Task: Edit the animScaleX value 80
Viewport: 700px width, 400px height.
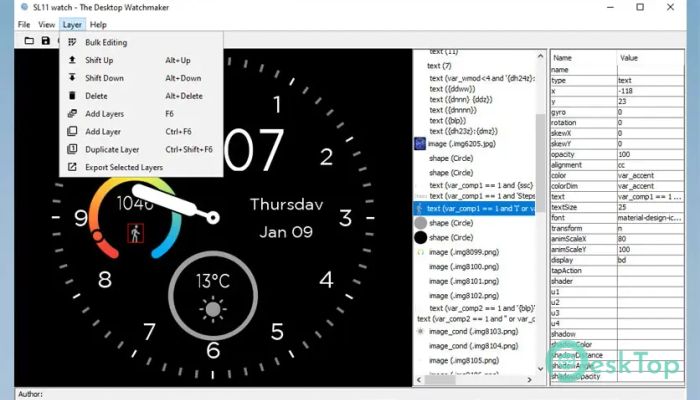Action: click(650, 239)
